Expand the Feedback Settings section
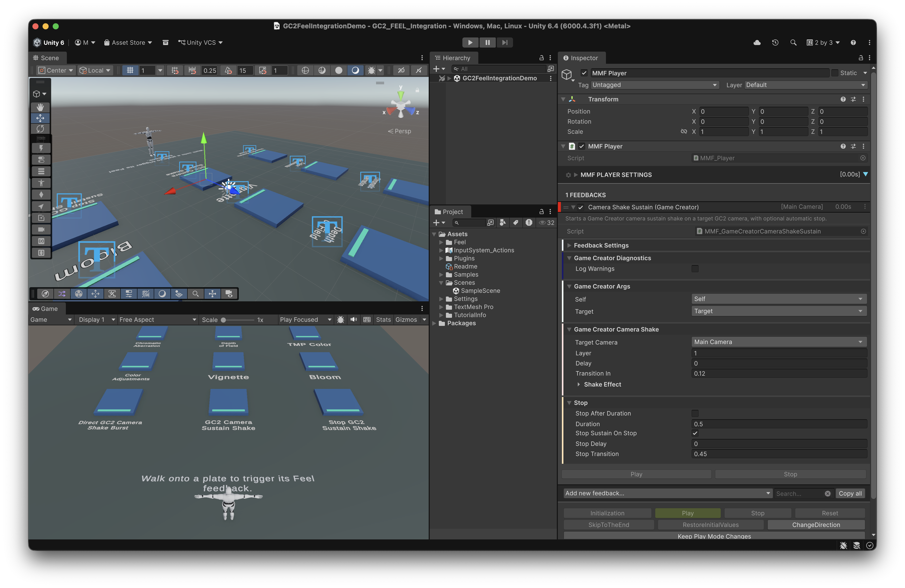The image size is (905, 588). pos(569,245)
